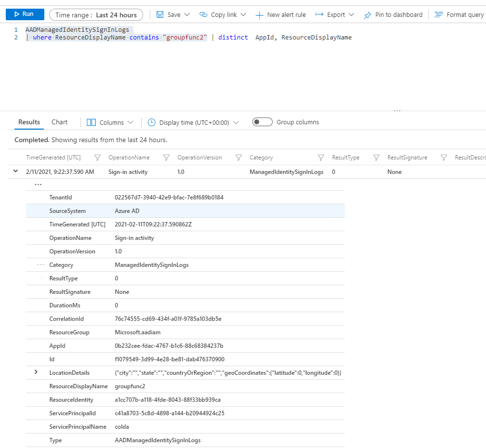Viewport: 486px width, 448px height.
Task: Click the Save disk icon
Action: (160, 15)
